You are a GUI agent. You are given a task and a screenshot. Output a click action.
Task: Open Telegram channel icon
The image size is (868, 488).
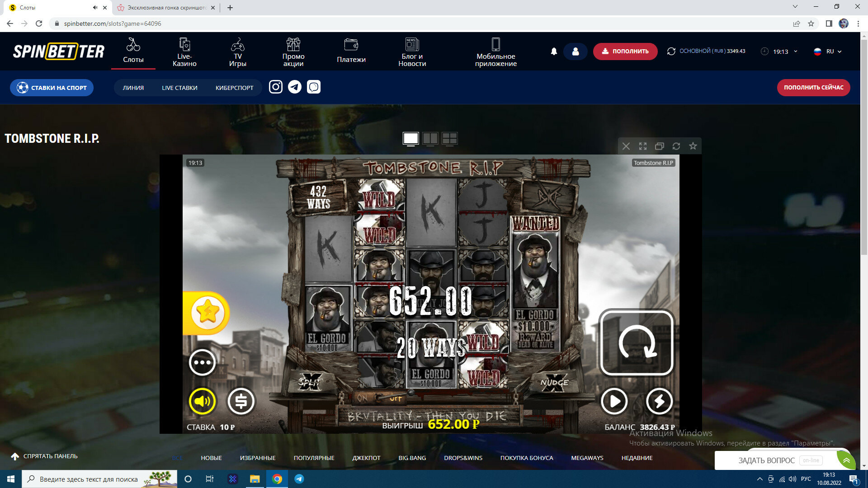tap(295, 87)
